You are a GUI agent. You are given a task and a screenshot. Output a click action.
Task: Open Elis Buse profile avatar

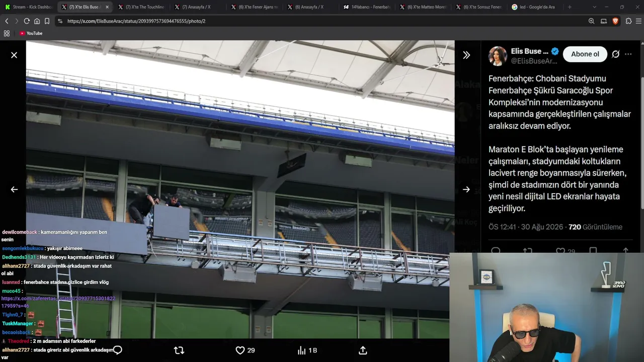[x=498, y=56]
